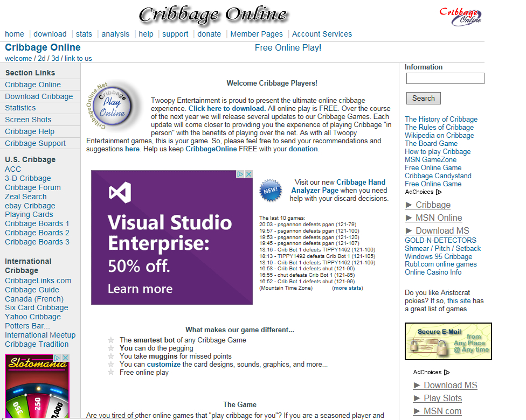Close the Slotomania ad
Screen dimensions: 526x420
pos(66,358)
